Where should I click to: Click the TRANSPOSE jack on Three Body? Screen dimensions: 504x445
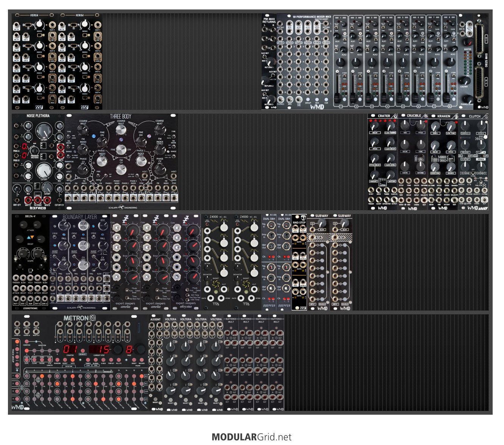(x=68, y=167)
